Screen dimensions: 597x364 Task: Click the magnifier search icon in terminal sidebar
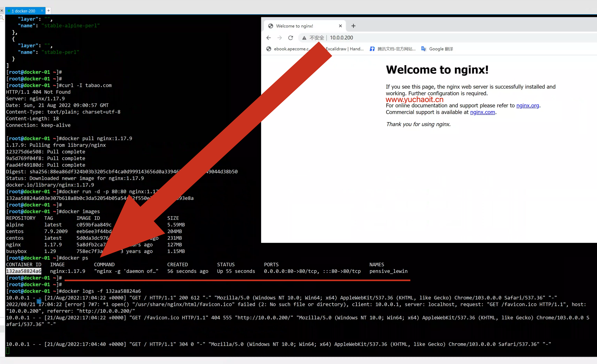2,18
